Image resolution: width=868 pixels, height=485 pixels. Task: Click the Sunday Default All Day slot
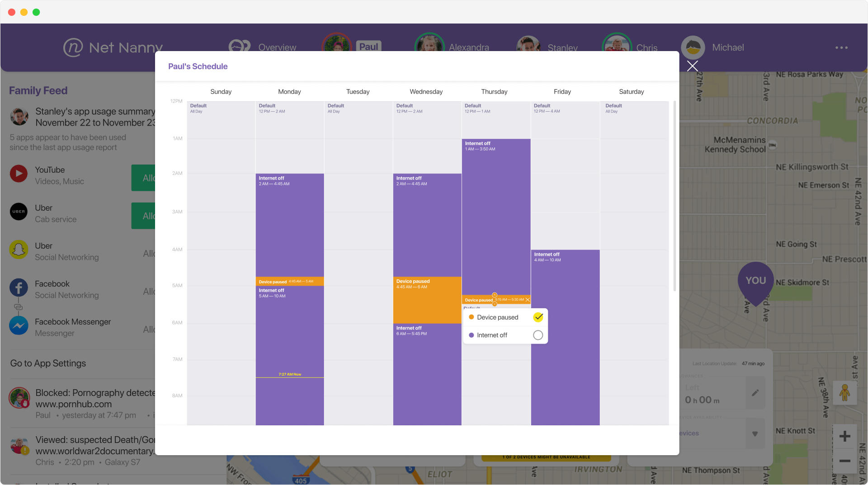point(221,263)
